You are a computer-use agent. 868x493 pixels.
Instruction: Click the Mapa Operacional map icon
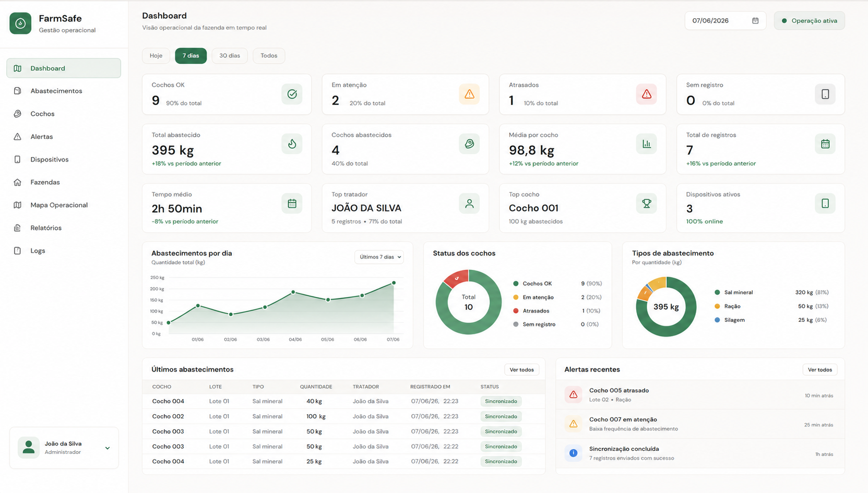(x=18, y=205)
